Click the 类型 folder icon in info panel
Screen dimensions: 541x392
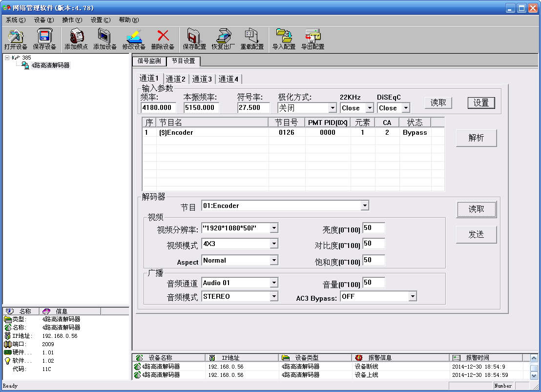click(x=8, y=319)
